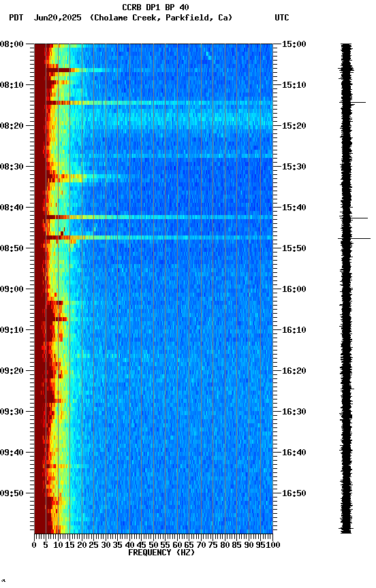Click the frequency axis label "55"
This screenshot has height=588, width=376.
click(165, 545)
